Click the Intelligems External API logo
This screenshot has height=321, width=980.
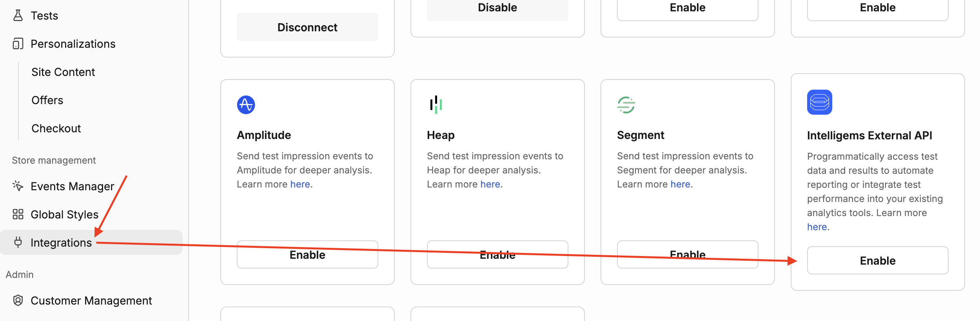(x=819, y=102)
